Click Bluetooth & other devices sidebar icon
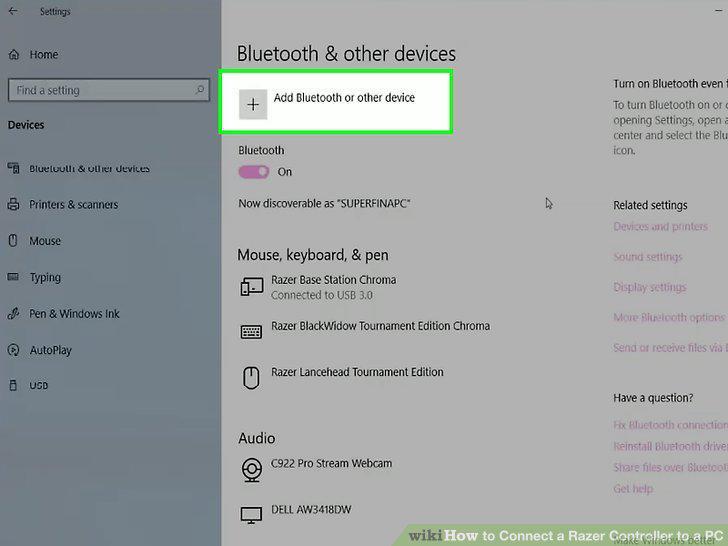Image resolution: width=728 pixels, height=546 pixels. pyautogui.click(x=13, y=168)
